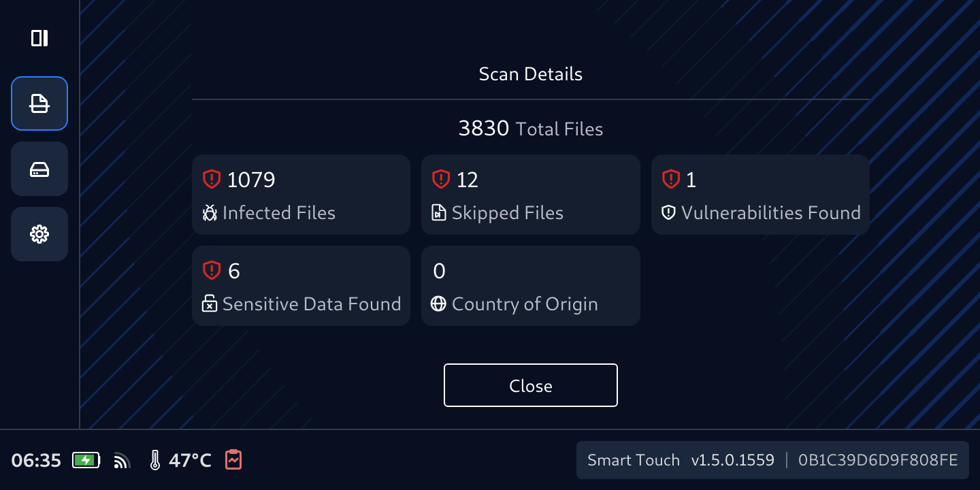The image size is (980, 490).
Task: Select the Infected Files card
Action: pyautogui.click(x=301, y=195)
